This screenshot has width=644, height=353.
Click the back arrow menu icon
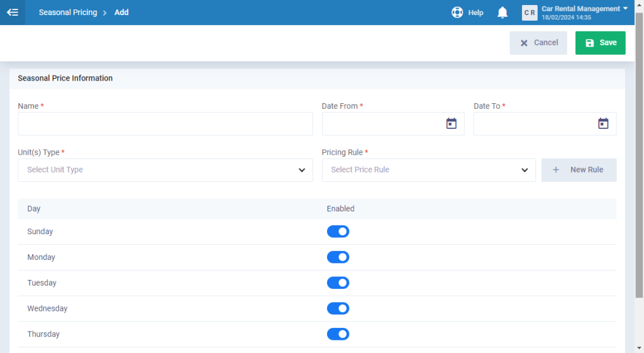click(x=13, y=13)
